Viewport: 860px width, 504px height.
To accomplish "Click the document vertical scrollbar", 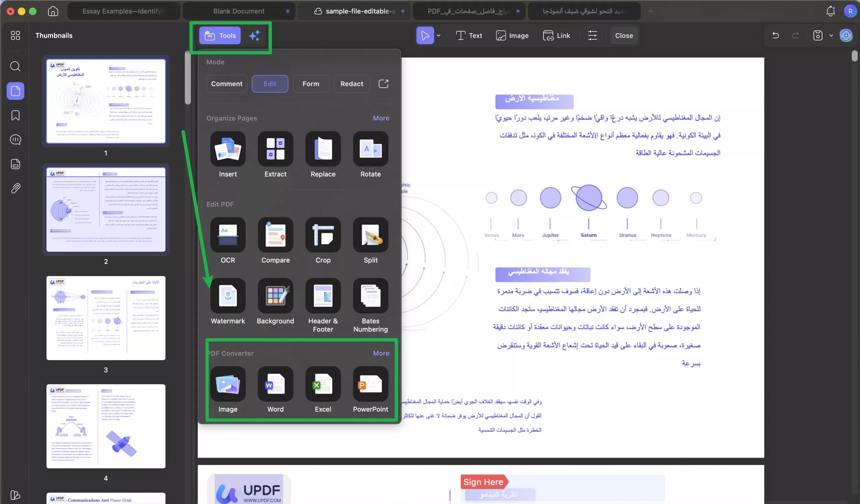I will [x=854, y=56].
